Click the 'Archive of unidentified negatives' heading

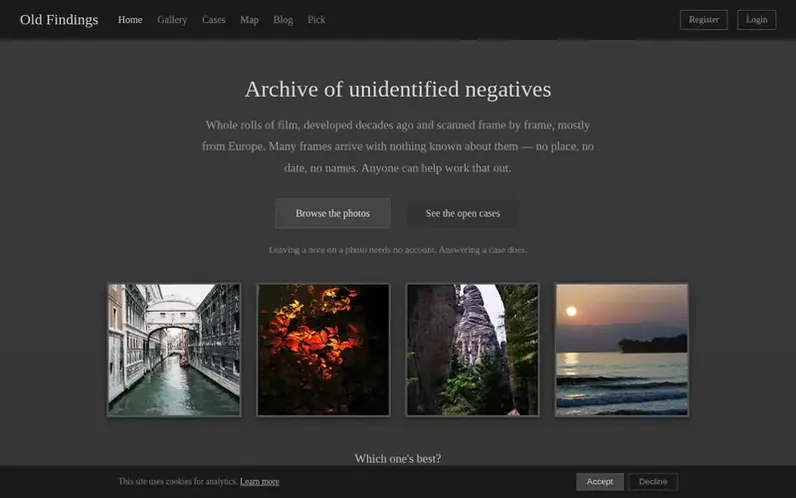coord(398,89)
